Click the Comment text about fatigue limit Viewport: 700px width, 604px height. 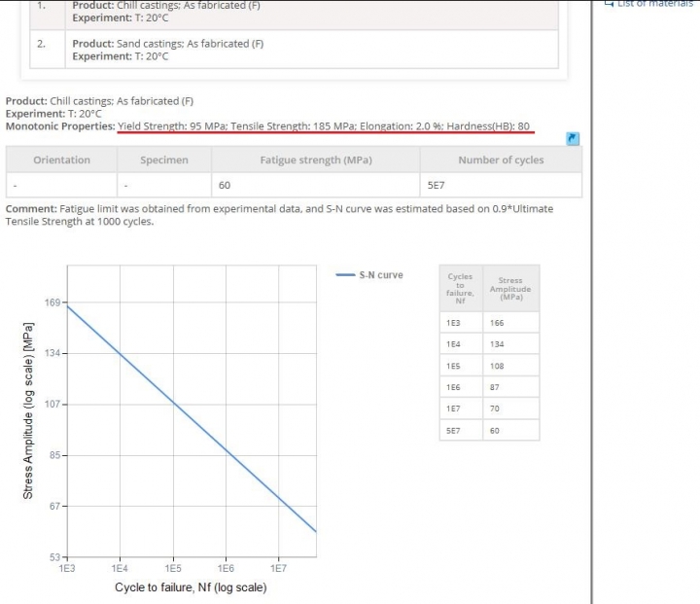279,215
